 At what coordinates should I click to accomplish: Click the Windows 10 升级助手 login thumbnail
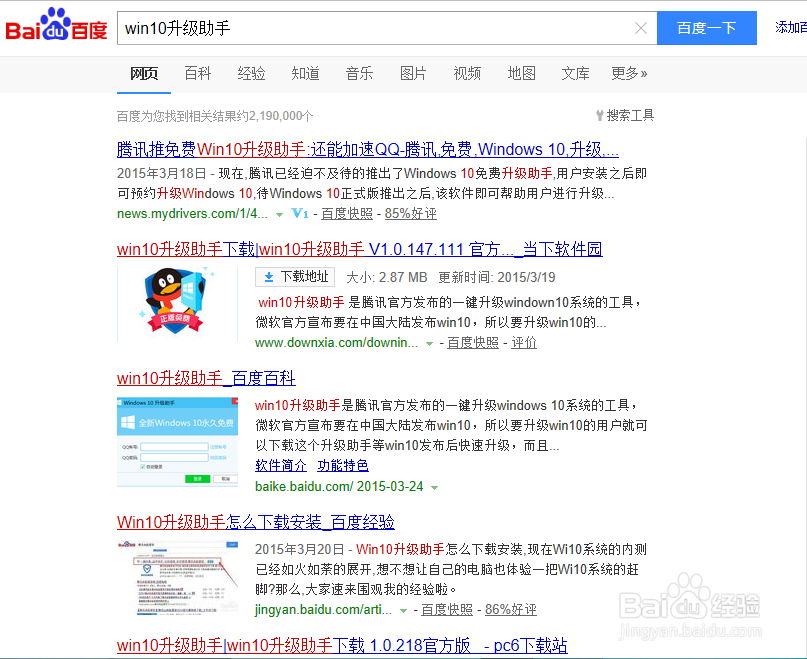coord(178,442)
